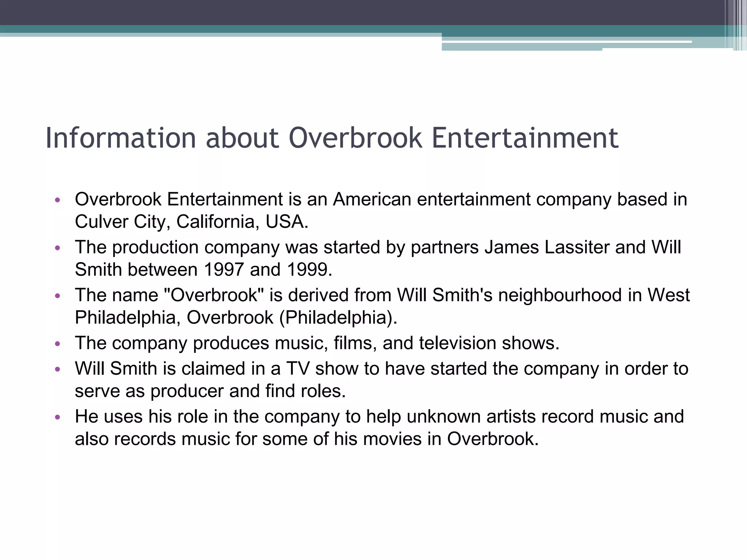Click the bullet marker before 'The name "Overbrook"'

click(57, 296)
